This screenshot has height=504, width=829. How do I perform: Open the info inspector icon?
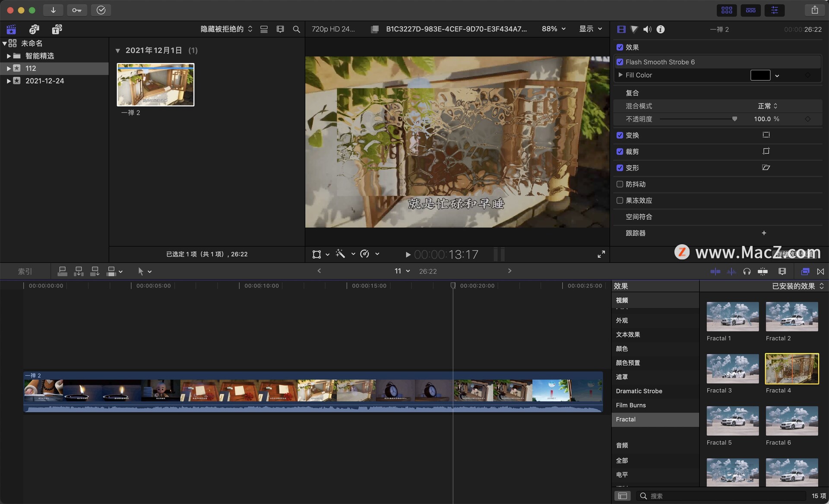coord(660,29)
